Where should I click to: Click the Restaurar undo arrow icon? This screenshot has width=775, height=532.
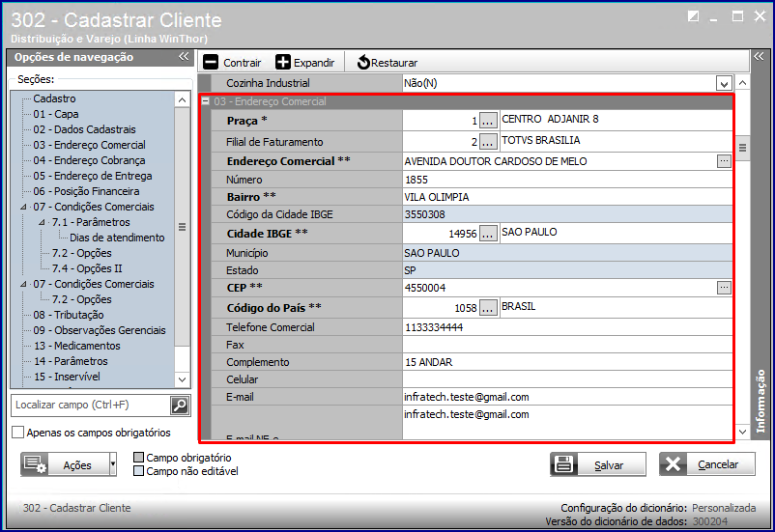(x=363, y=62)
